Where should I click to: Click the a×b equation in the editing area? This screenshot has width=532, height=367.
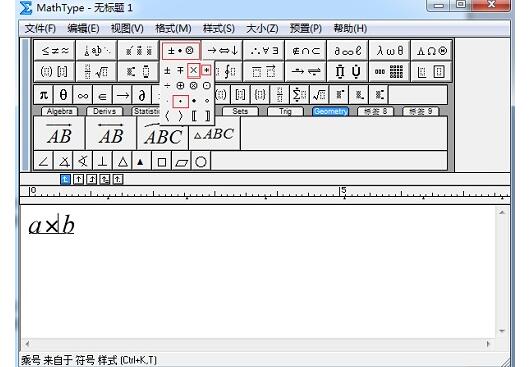click(x=52, y=225)
